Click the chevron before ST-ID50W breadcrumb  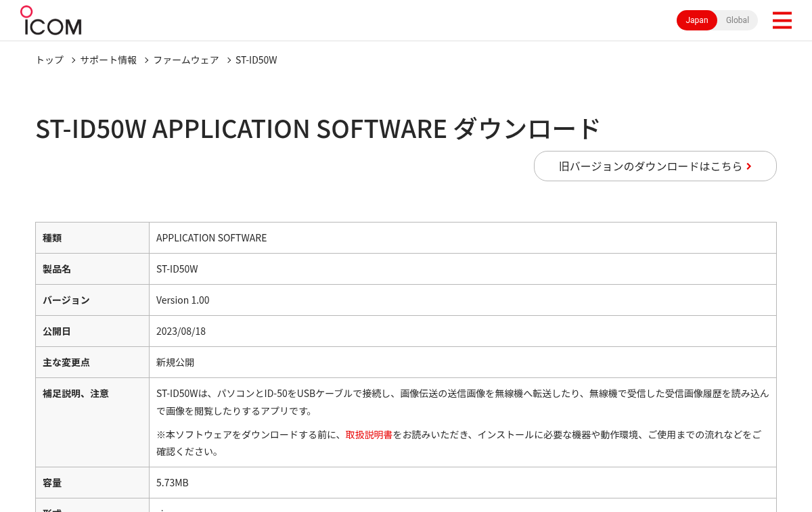point(229,60)
